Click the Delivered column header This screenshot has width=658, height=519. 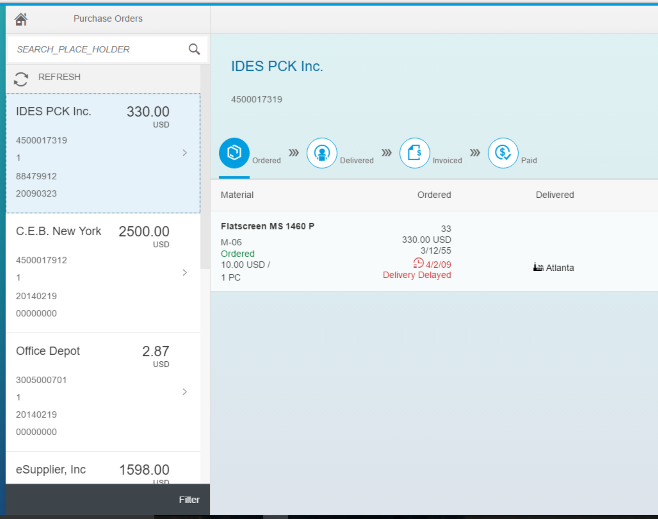coord(555,195)
